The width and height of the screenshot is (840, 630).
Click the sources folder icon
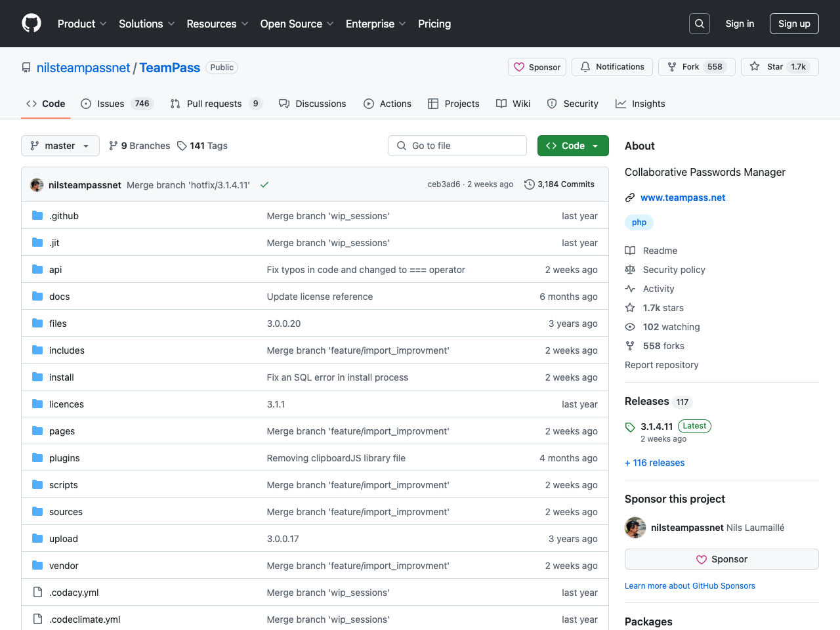coord(37,511)
